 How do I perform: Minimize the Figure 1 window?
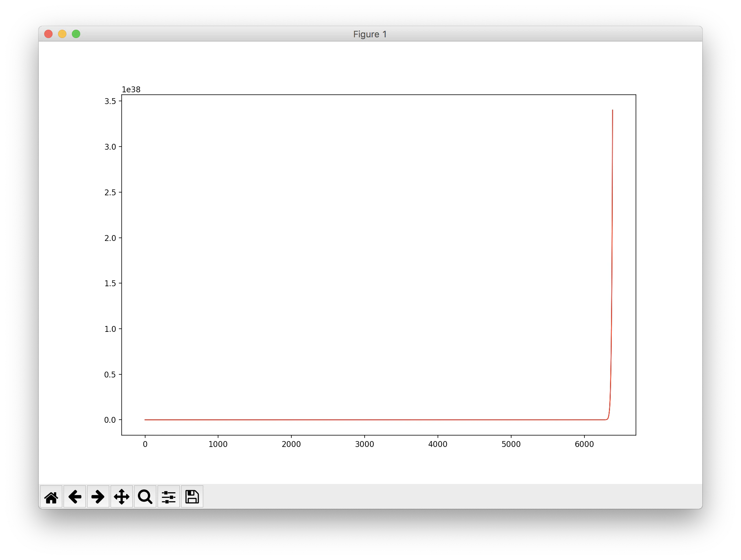tap(62, 34)
